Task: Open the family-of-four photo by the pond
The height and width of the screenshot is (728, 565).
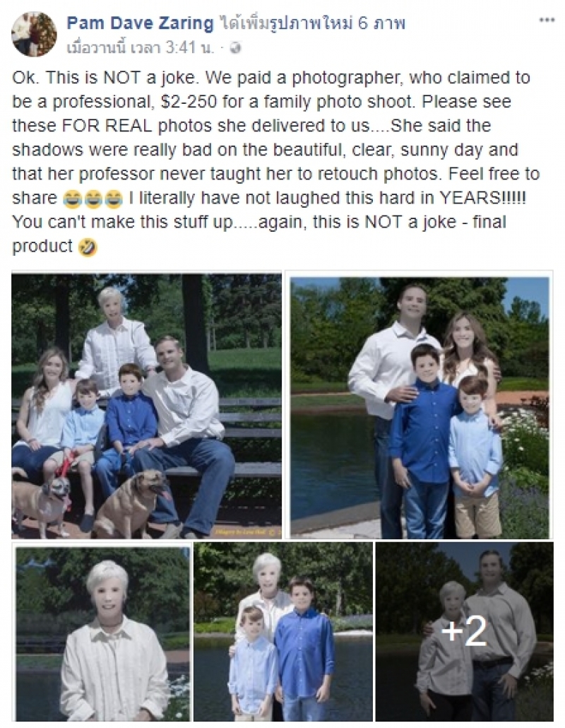Action: tap(420, 408)
